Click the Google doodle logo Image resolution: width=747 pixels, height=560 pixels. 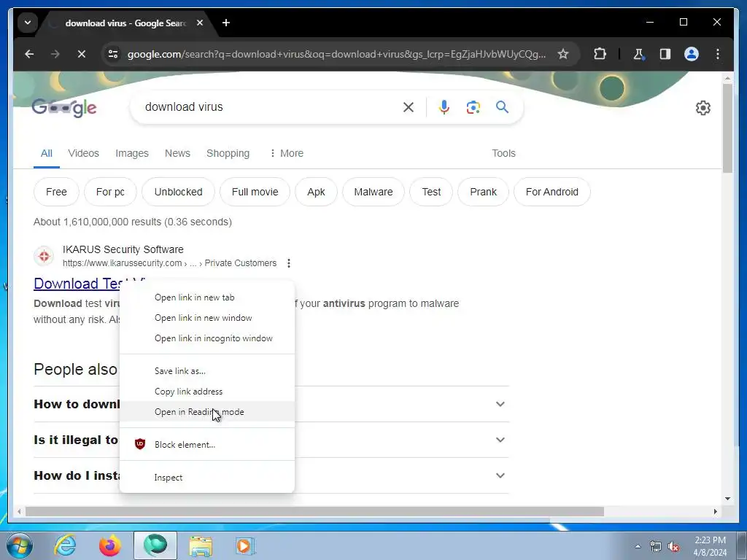[x=64, y=108]
